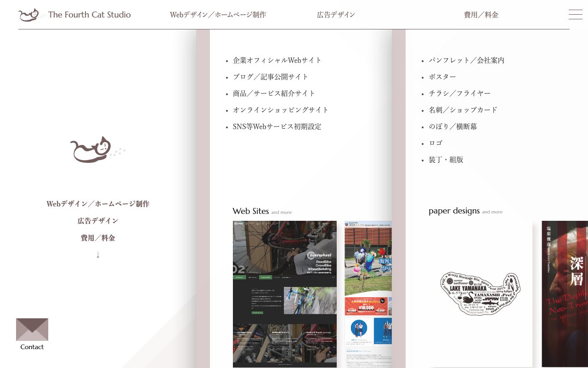Click the Web Sites and more heading
This screenshot has height=368, width=588.
[262, 211]
